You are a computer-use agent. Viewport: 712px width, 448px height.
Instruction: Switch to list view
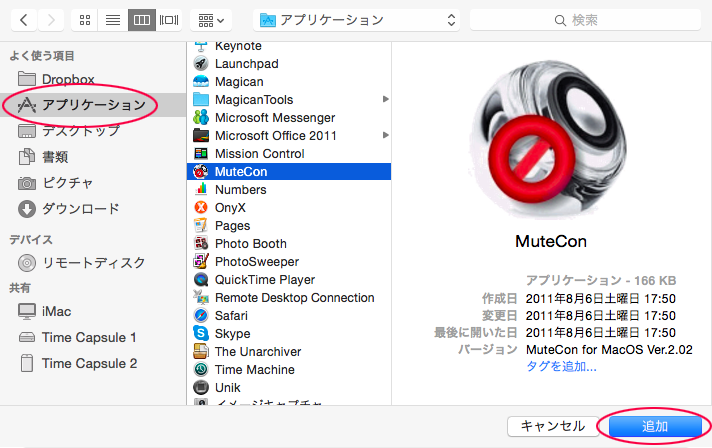click(113, 20)
